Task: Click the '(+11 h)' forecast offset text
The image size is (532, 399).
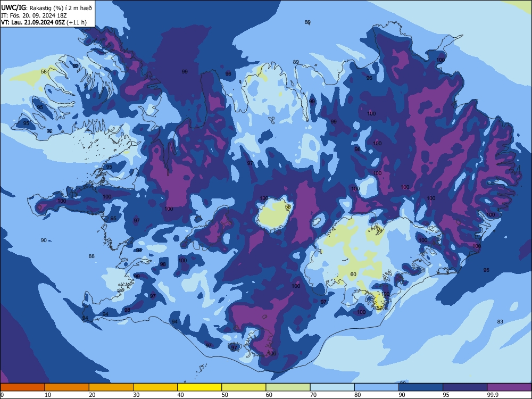Action: [77, 22]
